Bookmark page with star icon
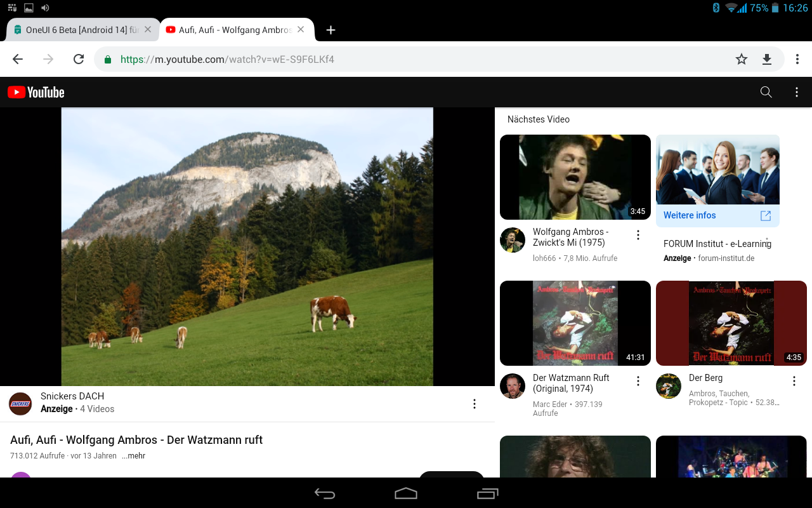Viewport: 812px width, 508px height. (741, 59)
